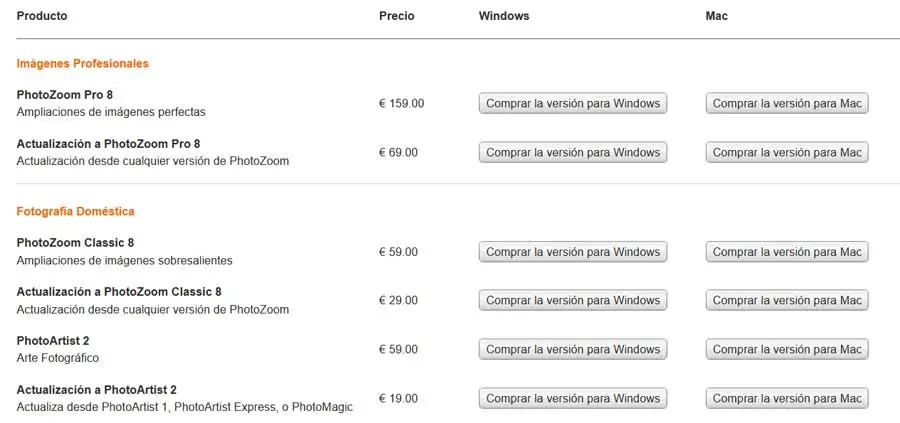
Task: Click the Fotografía Doméstica section heading
Action: coord(75,212)
